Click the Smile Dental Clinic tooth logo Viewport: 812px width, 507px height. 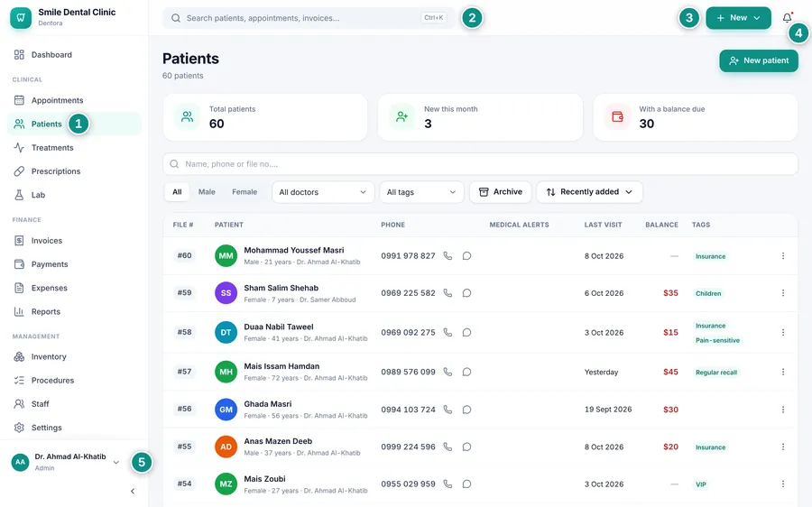[21, 18]
